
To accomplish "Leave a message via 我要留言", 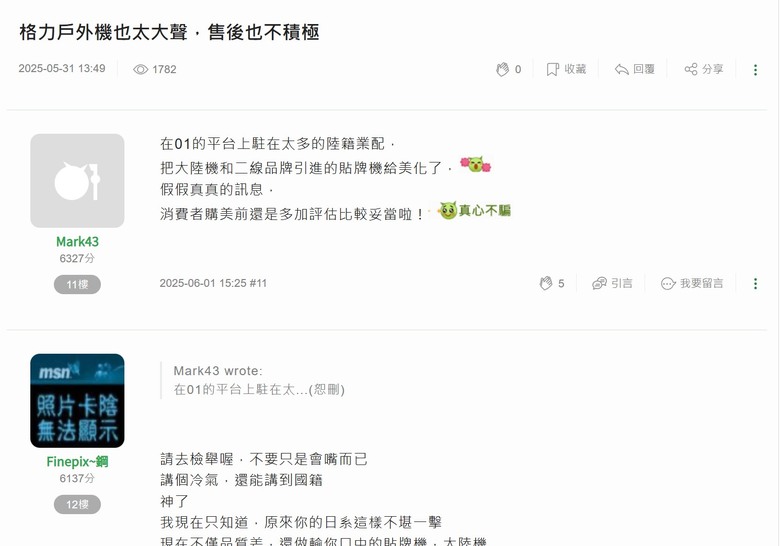I will point(692,283).
